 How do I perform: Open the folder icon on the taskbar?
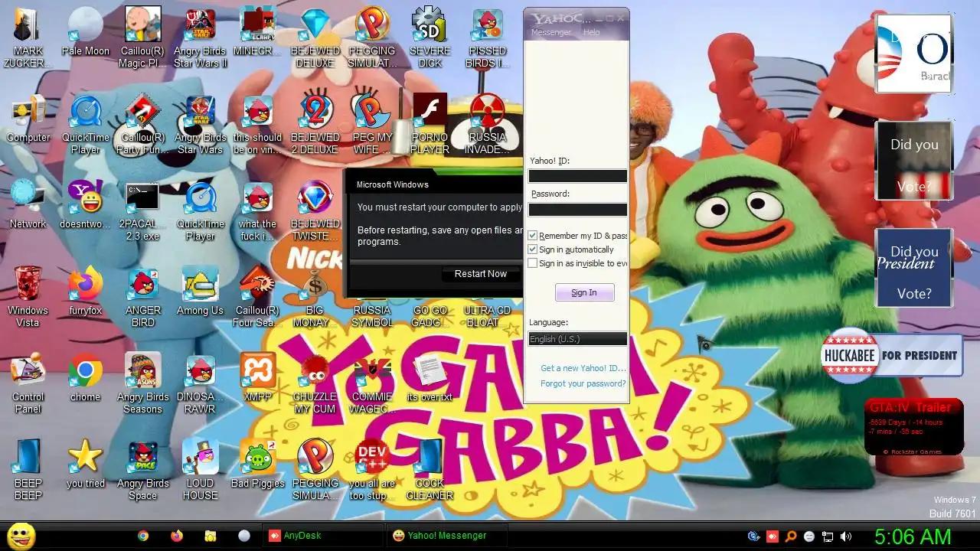pyautogui.click(x=211, y=536)
